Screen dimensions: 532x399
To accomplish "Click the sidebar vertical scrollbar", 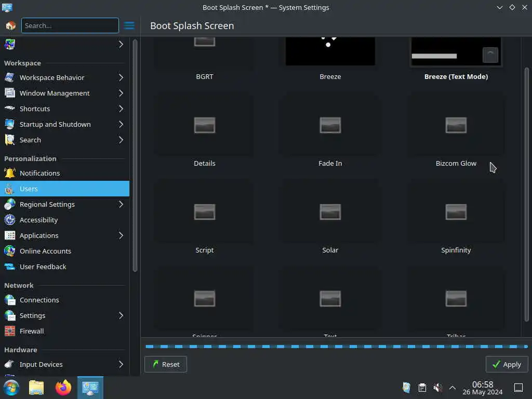I will 135,156.
